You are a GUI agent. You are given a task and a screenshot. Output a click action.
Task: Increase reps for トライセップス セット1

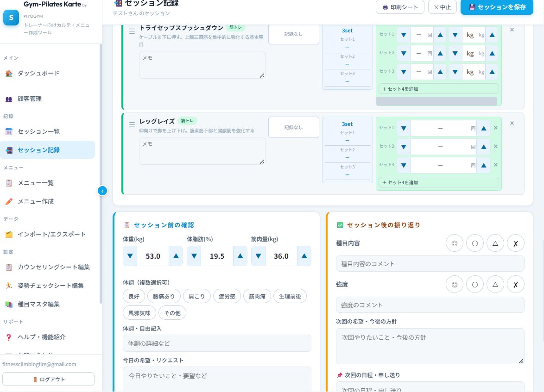click(440, 35)
